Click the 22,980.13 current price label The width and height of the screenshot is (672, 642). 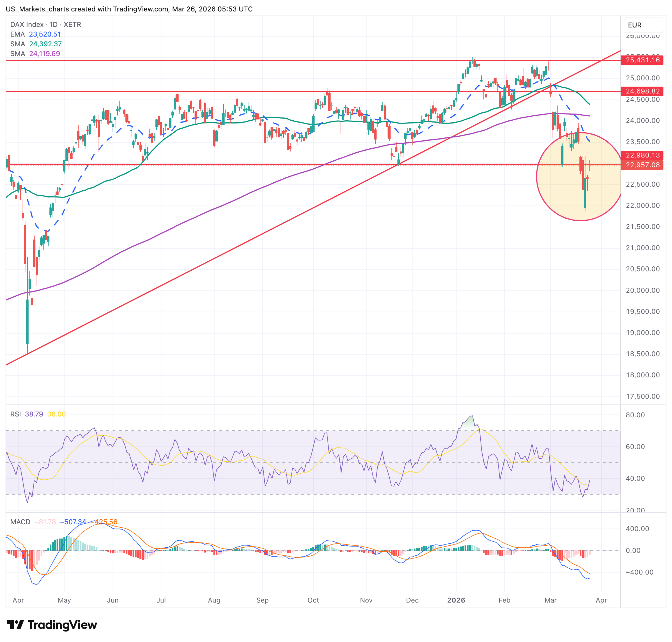(642, 155)
